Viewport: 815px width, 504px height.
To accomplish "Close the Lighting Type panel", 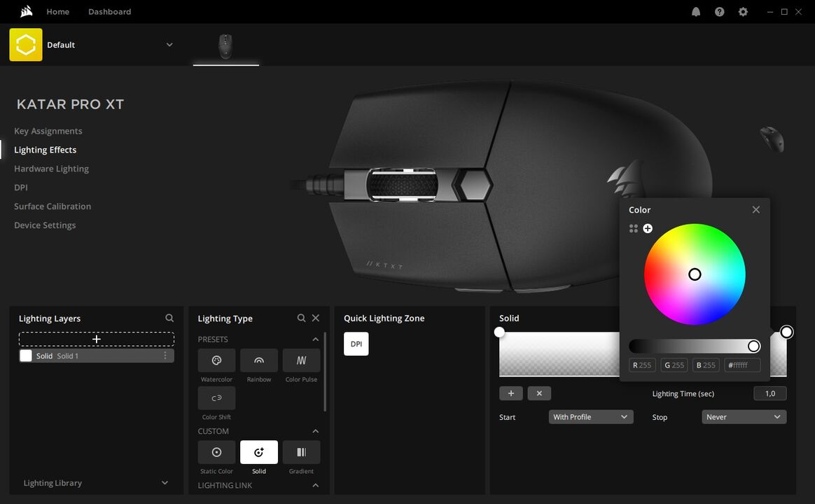I will click(x=316, y=318).
